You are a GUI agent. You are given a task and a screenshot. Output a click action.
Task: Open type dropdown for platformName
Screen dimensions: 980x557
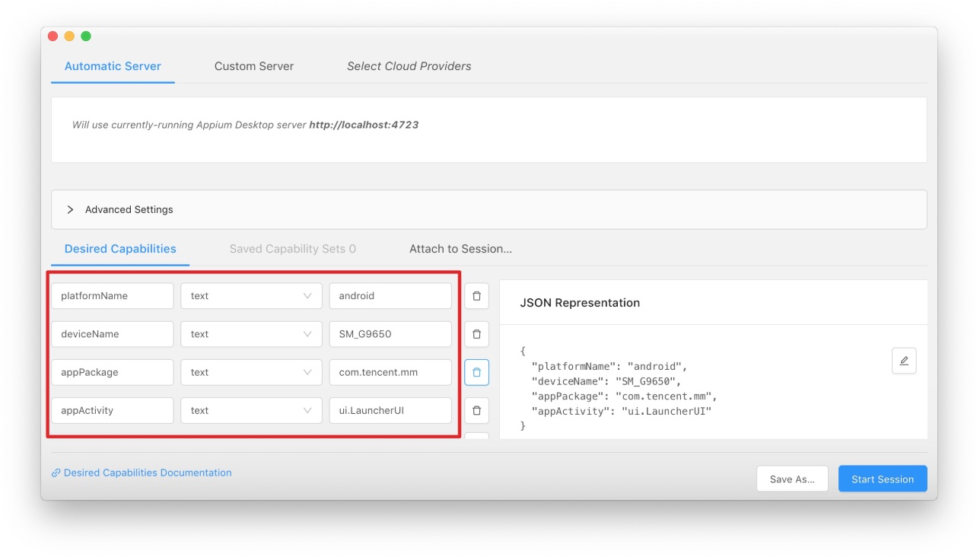(251, 296)
